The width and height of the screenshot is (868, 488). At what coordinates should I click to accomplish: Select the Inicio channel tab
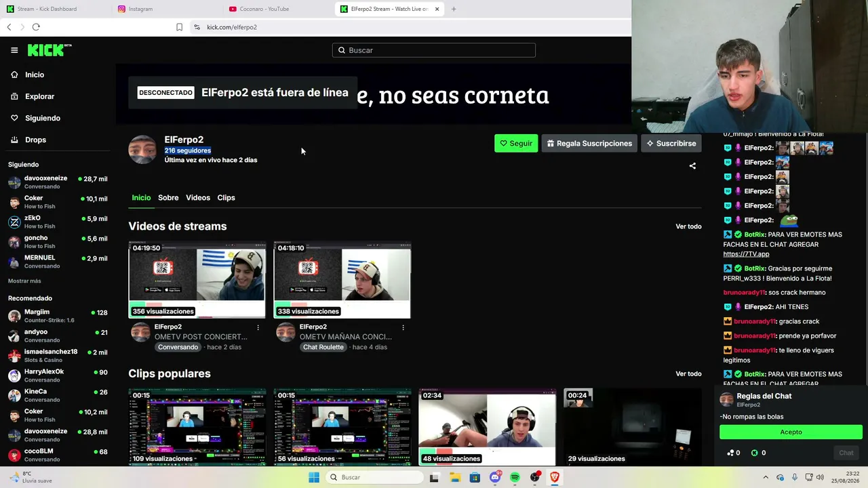[141, 198]
